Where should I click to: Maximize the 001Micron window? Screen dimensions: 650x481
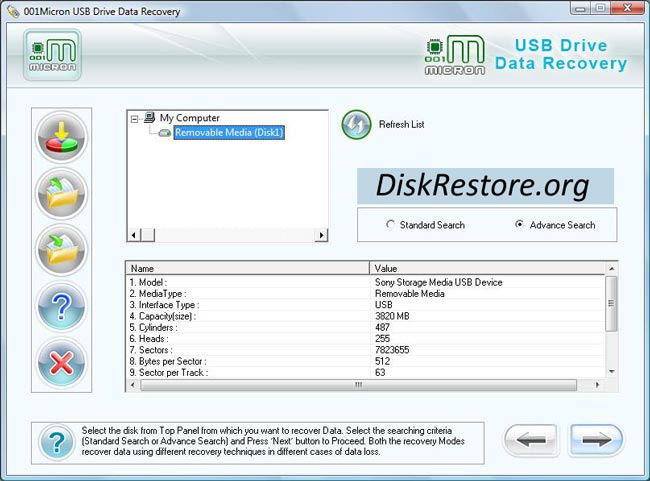point(600,8)
